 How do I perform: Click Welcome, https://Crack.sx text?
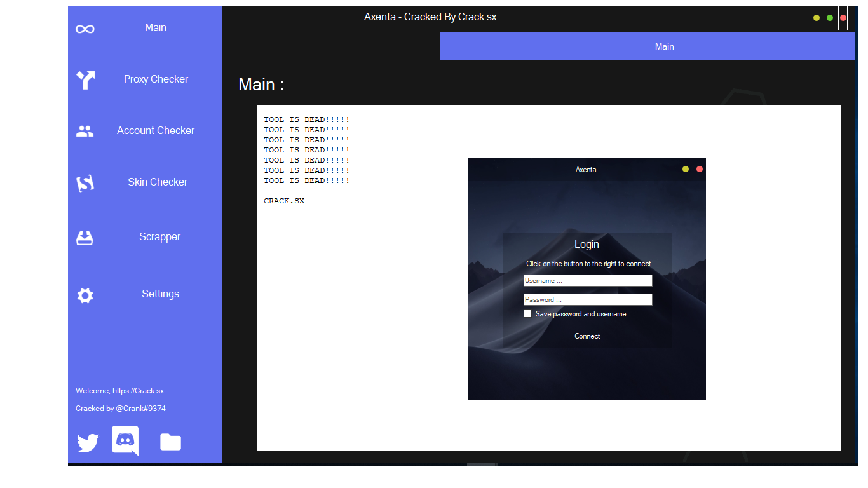119,391
